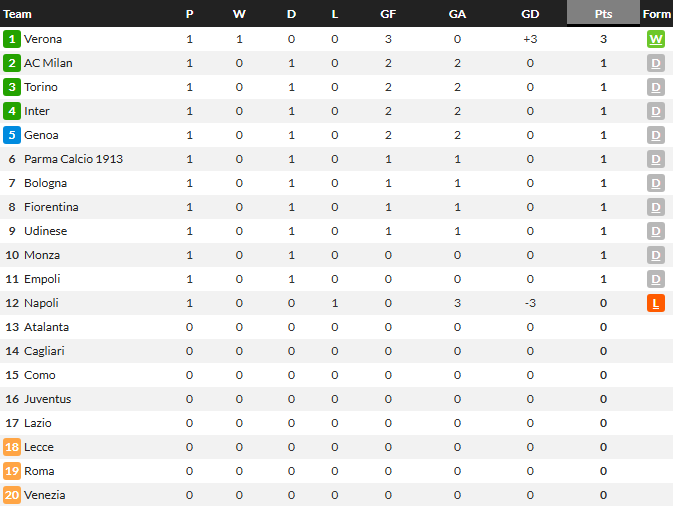
Task: Click the blue position 5 badge
Action: (x=12, y=135)
